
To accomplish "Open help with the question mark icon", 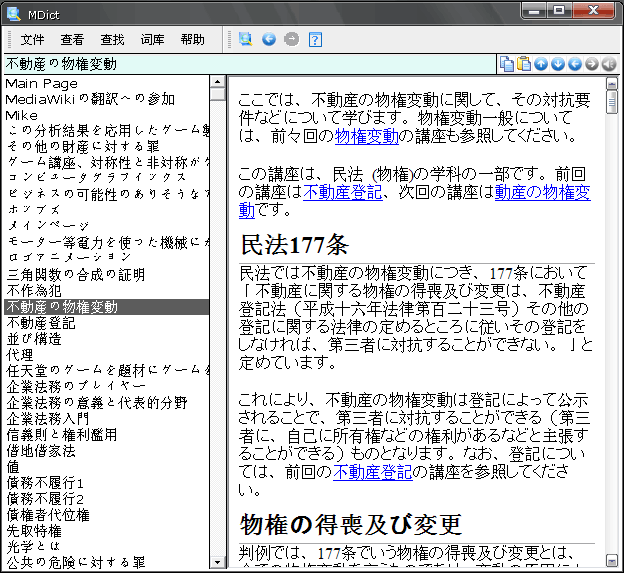I will pos(315,39).
